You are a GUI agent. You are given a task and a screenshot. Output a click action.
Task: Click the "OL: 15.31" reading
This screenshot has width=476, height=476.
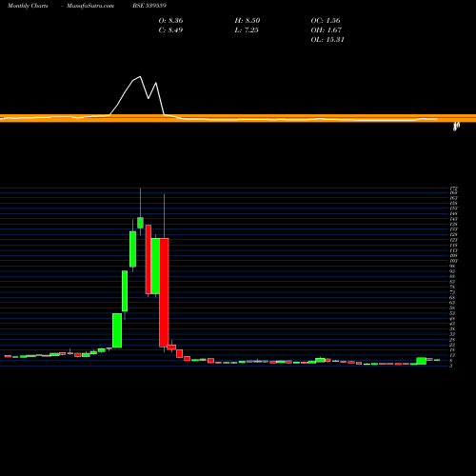click(327, 40)
